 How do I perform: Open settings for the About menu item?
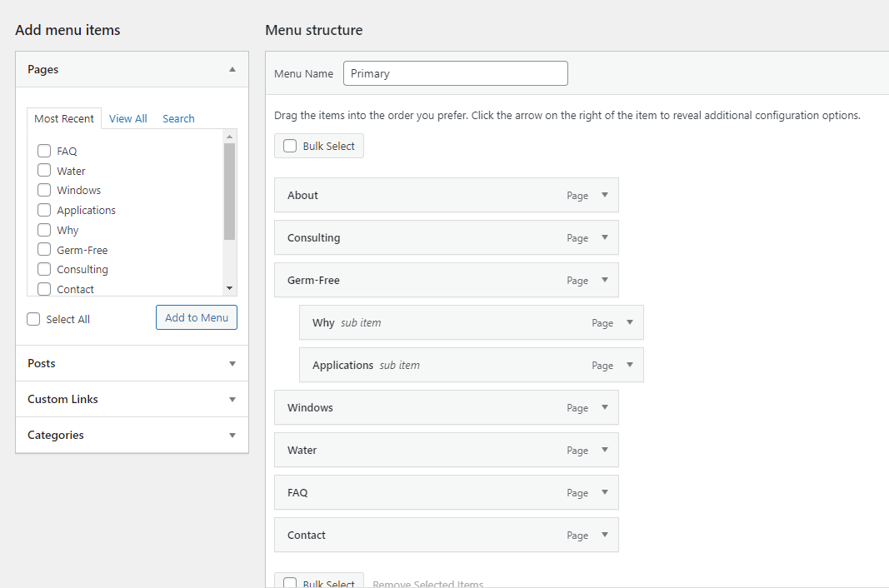[604, 195]
